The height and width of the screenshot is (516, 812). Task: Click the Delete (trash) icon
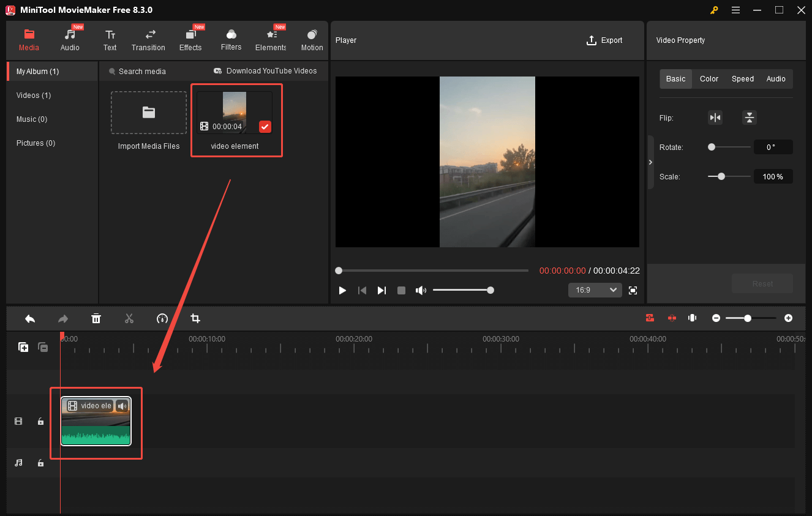point(96,318)
